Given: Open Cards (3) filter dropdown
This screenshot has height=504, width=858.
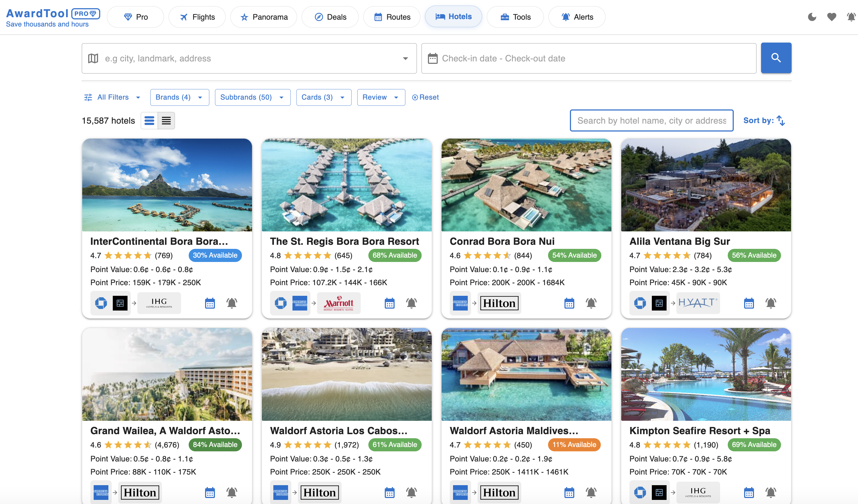Looking at the screenshot, I should (x=323, y=97).
